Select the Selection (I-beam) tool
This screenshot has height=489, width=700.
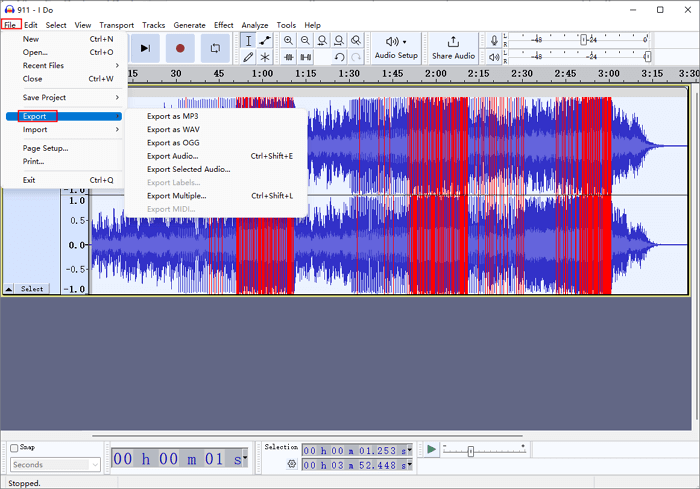pyautogui.click(x=248, y=40)
